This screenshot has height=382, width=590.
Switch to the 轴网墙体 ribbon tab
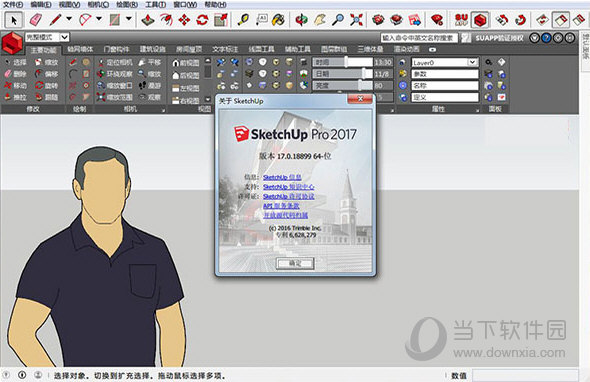[80, 49]
